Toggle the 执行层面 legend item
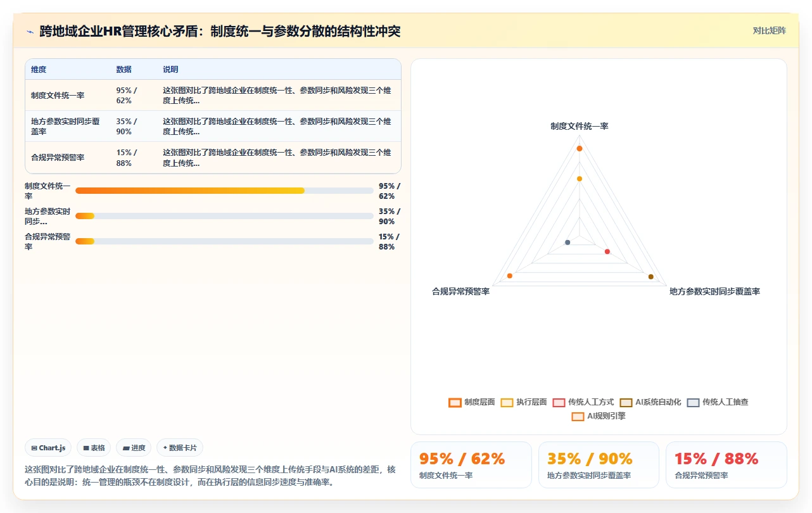 pyautogui.click(x=524, y=402)
